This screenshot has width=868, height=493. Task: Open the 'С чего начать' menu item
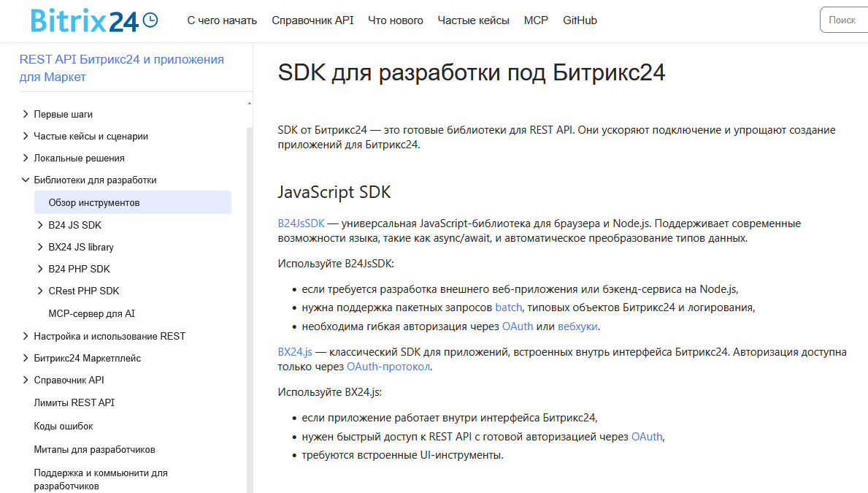point(222,20)
